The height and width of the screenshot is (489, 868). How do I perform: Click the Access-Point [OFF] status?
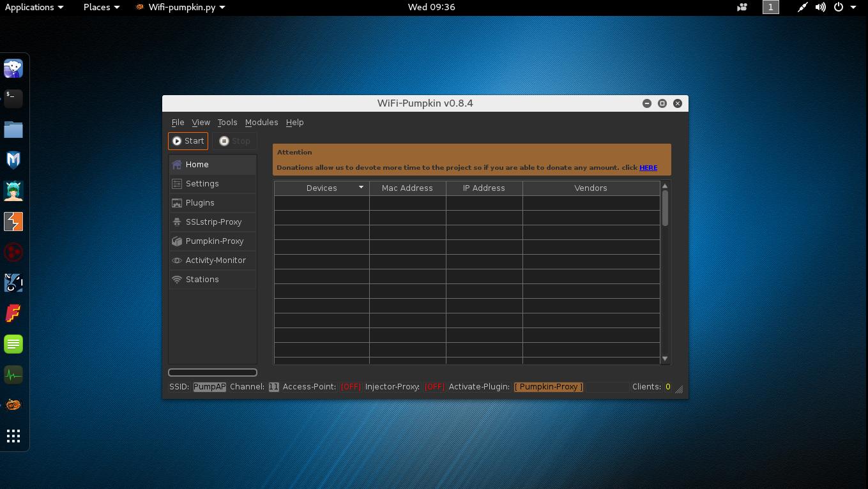pos(350,387)
